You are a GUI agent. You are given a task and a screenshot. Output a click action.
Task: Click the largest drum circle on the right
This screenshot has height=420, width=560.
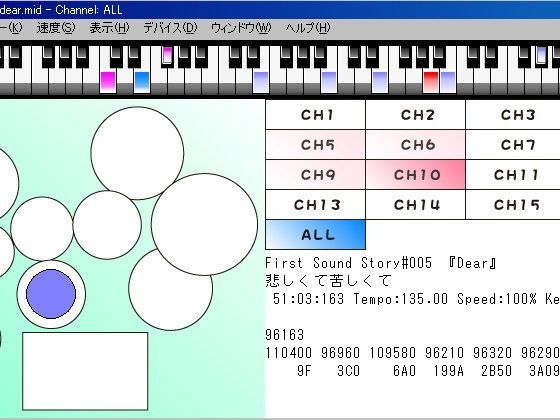coord(204,224)
